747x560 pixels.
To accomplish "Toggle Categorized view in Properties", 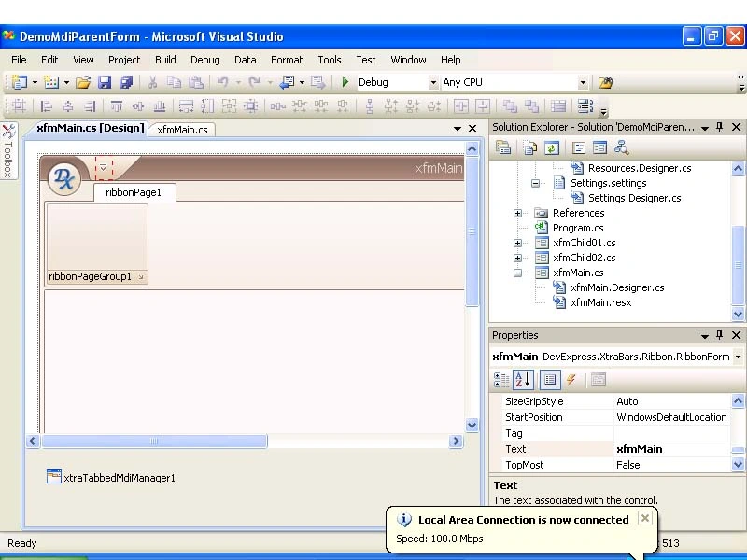I will pyautogui.click(x=501, y=380).
